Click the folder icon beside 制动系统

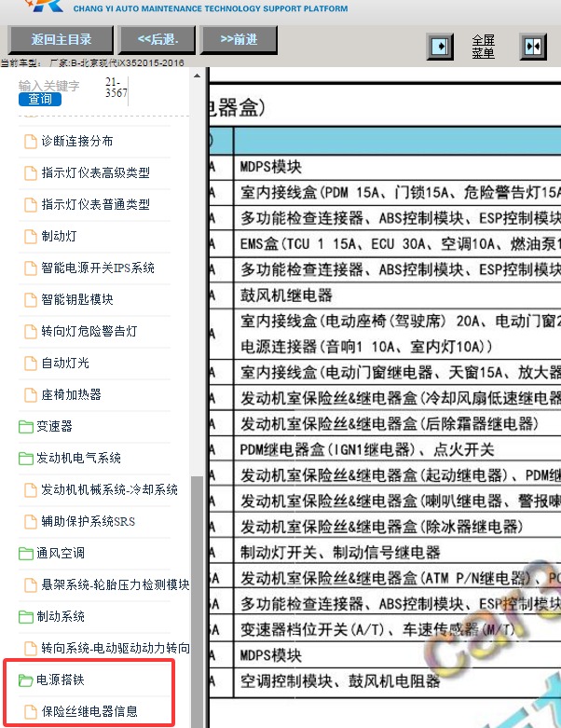tap(25, 617)
